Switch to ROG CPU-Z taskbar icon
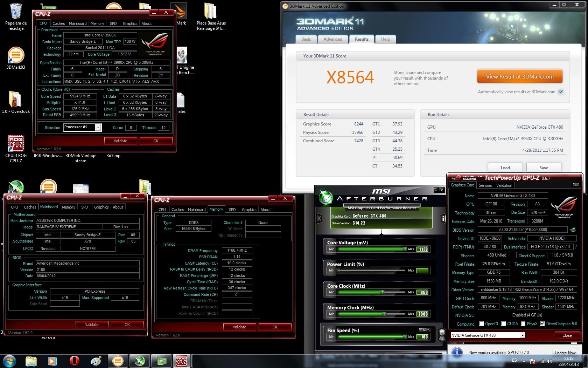The height and width of the screenshot is (368, 588). pyautogui.click(x=182, y=361)
